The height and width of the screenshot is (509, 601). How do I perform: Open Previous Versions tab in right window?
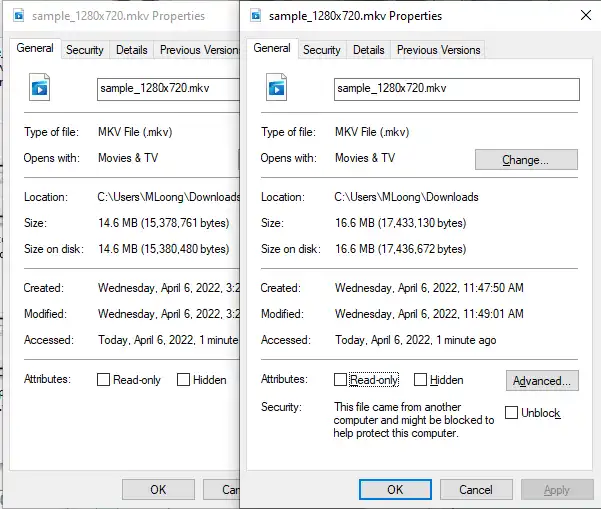click(438, 50)
